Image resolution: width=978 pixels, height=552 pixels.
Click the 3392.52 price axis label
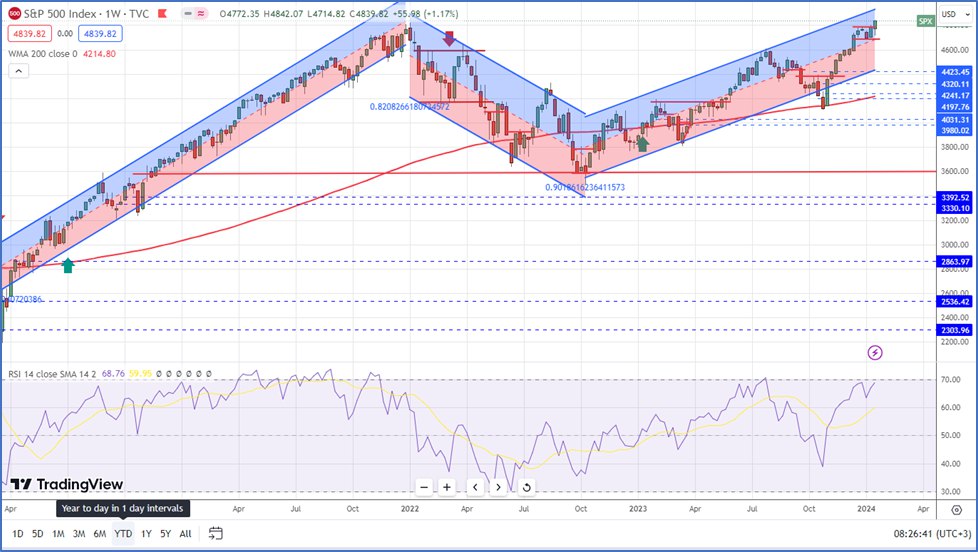pyautogui.click(x=955, y=197)
